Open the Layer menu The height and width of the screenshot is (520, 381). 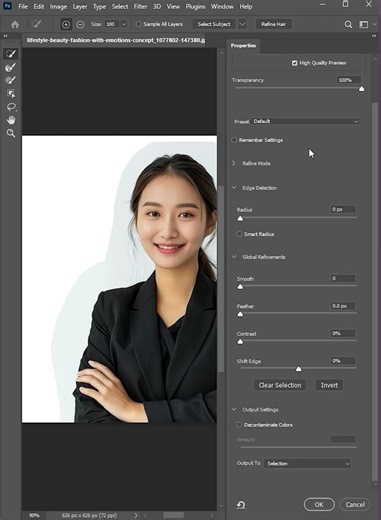80,6
